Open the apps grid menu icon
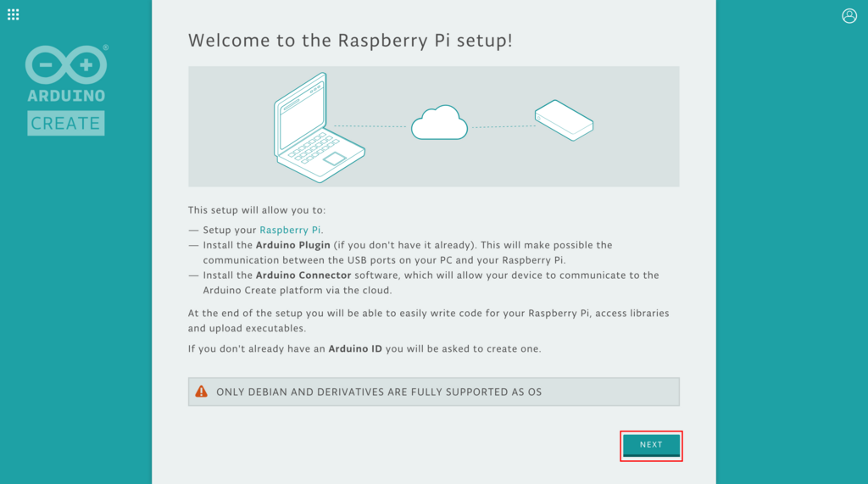The image size is (868, 484). coord(13,14)
